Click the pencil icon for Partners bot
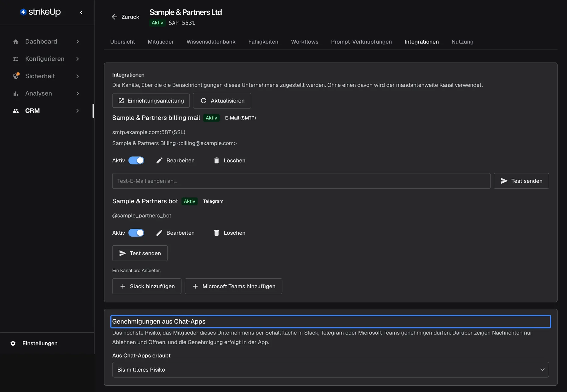Viewport: 567px width, 392px height. tap(159, 233)
